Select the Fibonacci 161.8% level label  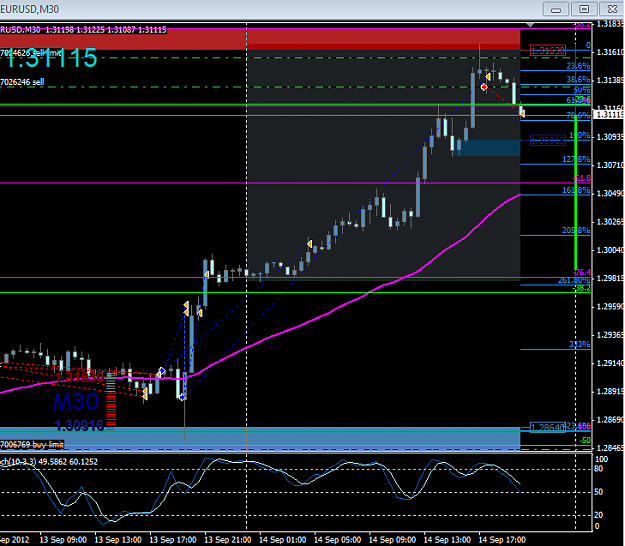(x=576, y=190)
